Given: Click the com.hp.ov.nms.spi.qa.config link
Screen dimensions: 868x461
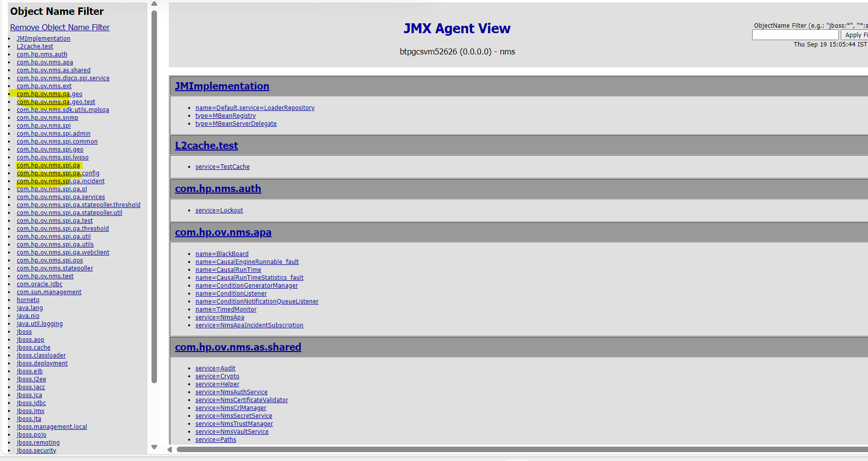Looking at the screenshot, I should [58, 173].
